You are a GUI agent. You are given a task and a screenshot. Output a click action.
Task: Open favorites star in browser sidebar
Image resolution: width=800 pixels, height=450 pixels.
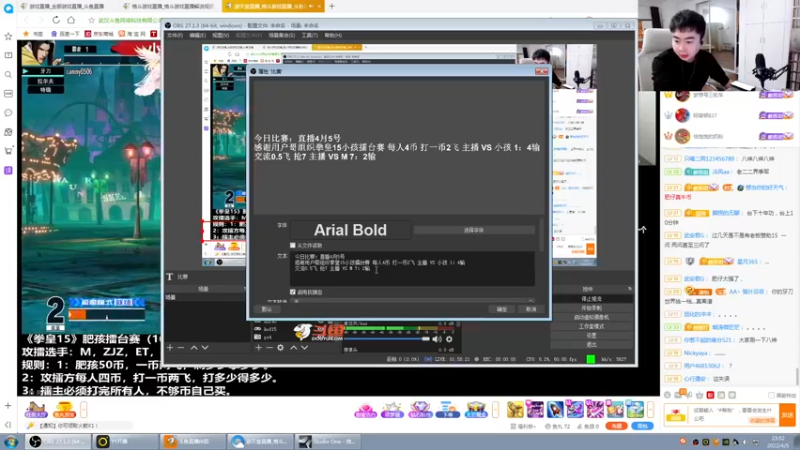coord(8,36)
